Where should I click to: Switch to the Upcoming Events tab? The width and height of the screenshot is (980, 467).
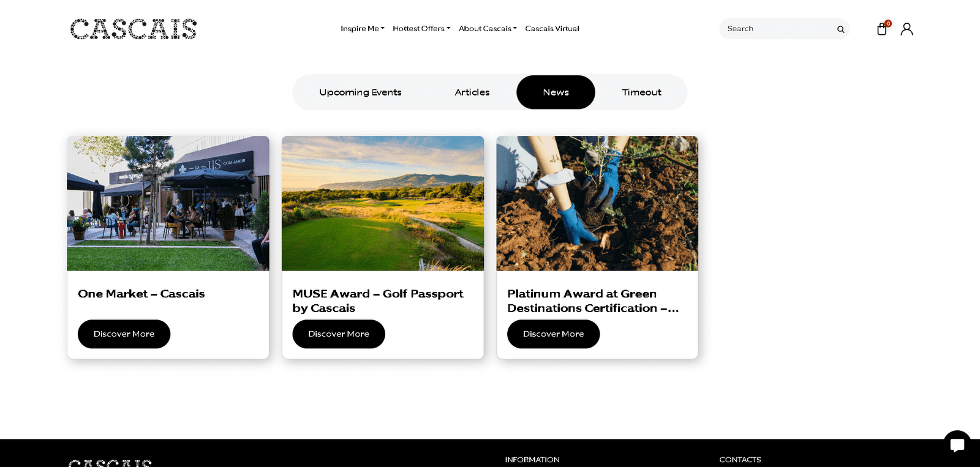pyautogui.click(x=360, y=92)
